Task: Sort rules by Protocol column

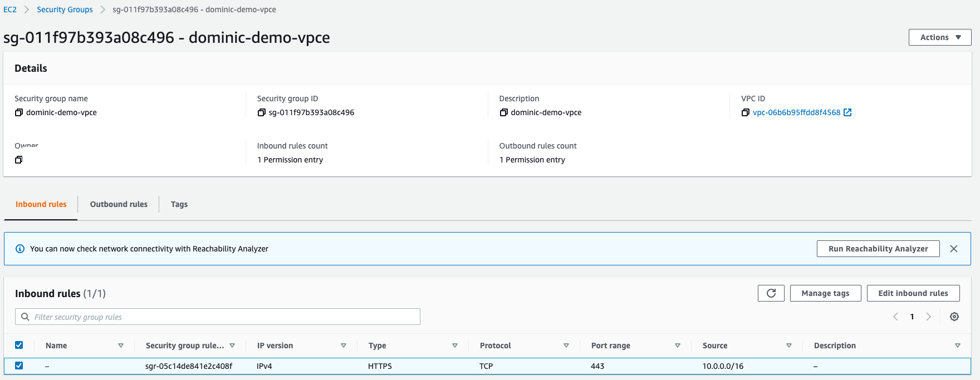Action: point(566,346)
